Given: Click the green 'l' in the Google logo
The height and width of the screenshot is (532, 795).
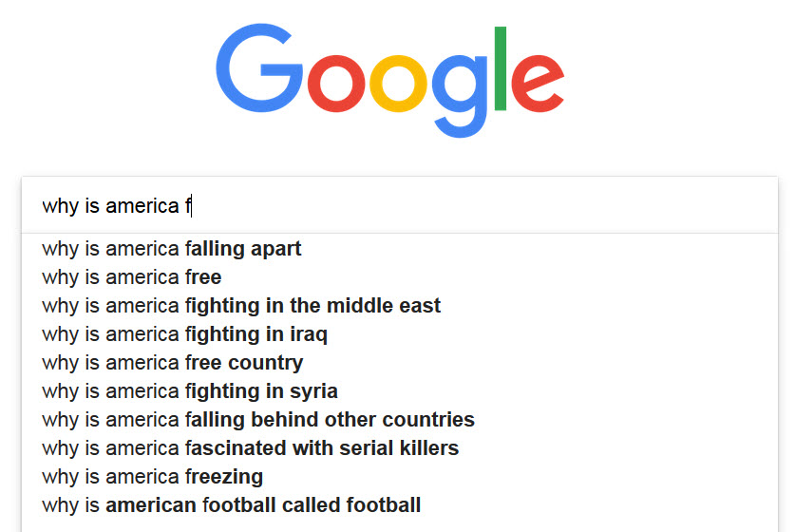Looking at the screenshot, I should coord(501,68).
